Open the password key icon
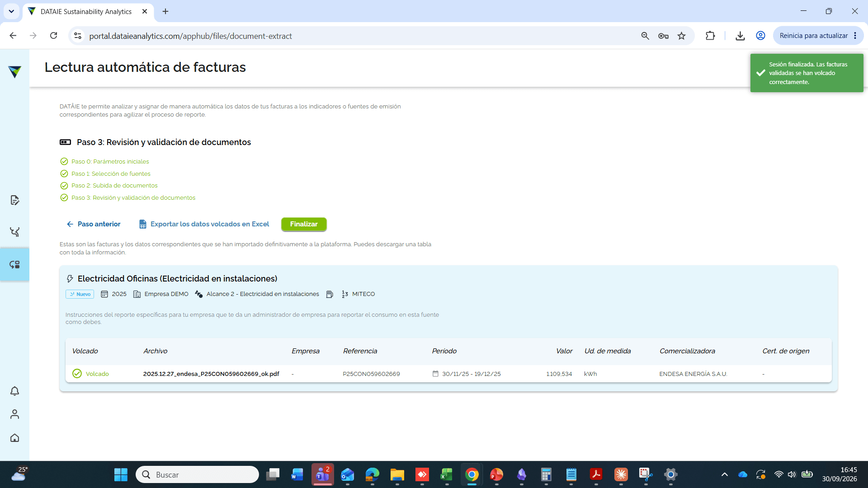Image resolution: width=868 pixels, height=488 pixels. [663, 36]
